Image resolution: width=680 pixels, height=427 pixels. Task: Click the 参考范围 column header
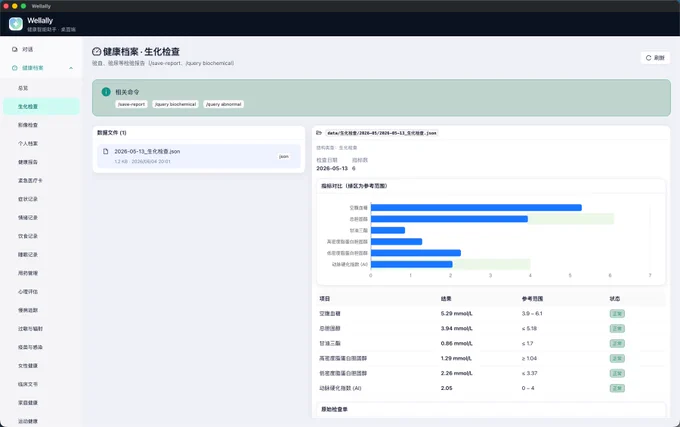pos(532,299)
